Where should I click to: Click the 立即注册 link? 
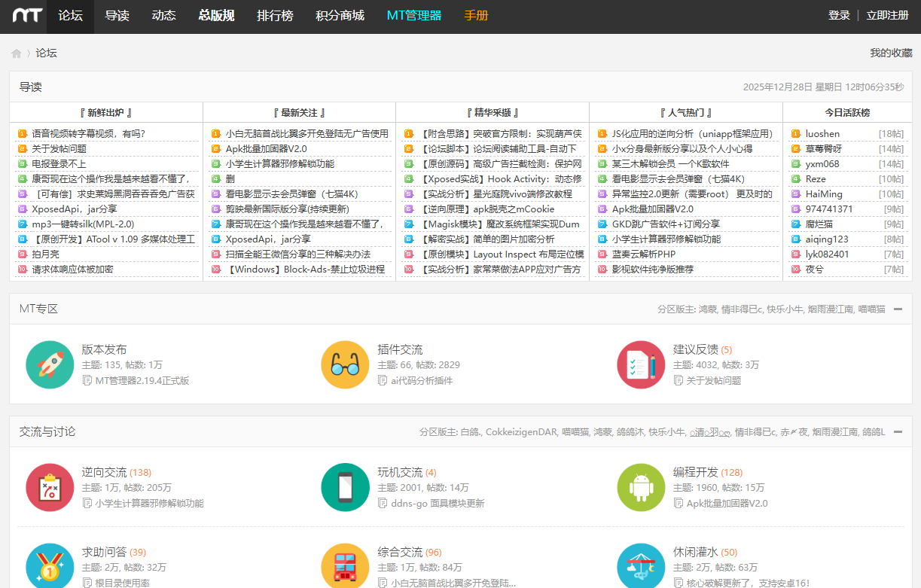[x=887, y=16]
